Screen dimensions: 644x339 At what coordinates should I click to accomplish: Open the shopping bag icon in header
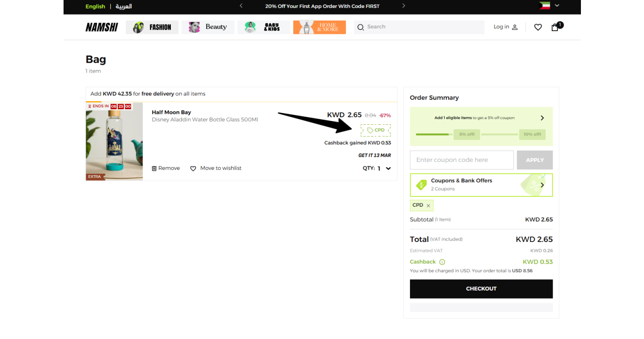555,27
